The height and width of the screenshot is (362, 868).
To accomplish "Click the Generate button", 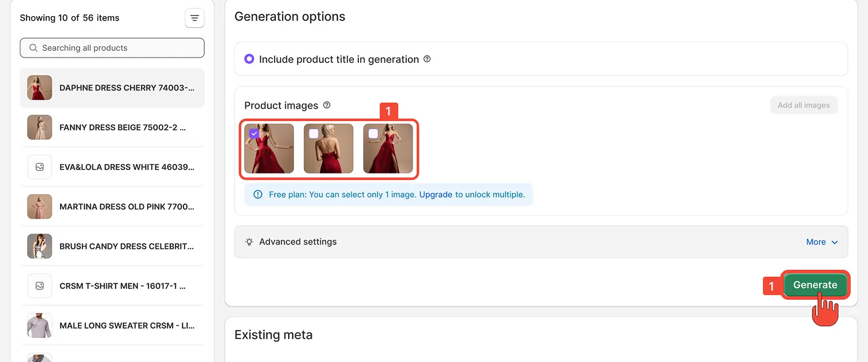I will (x=815, y=285).
